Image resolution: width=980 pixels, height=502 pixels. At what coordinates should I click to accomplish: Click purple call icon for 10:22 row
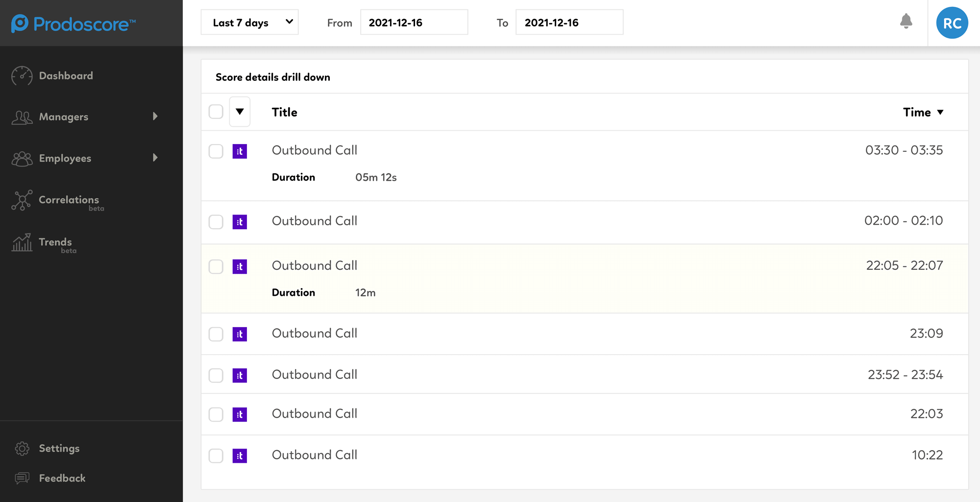[x=240, y=455]
